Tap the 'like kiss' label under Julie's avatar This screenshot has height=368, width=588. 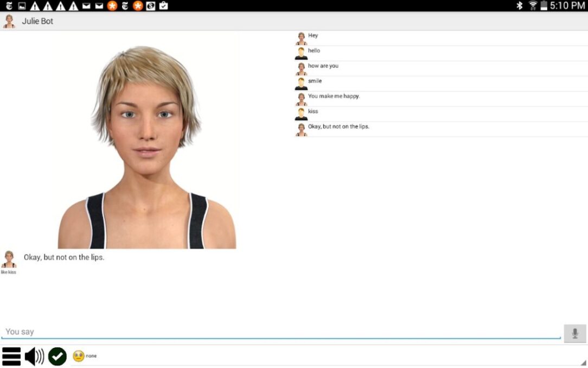pos(8,271)
